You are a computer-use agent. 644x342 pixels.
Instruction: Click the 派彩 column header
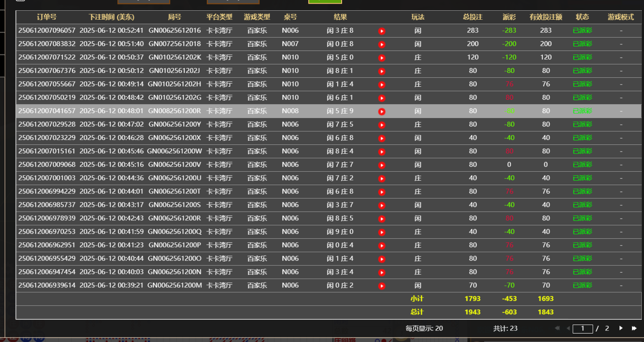point(509,17)
